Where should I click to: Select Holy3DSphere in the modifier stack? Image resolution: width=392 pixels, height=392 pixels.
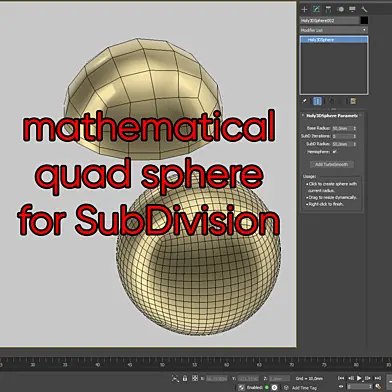(334, 40)
